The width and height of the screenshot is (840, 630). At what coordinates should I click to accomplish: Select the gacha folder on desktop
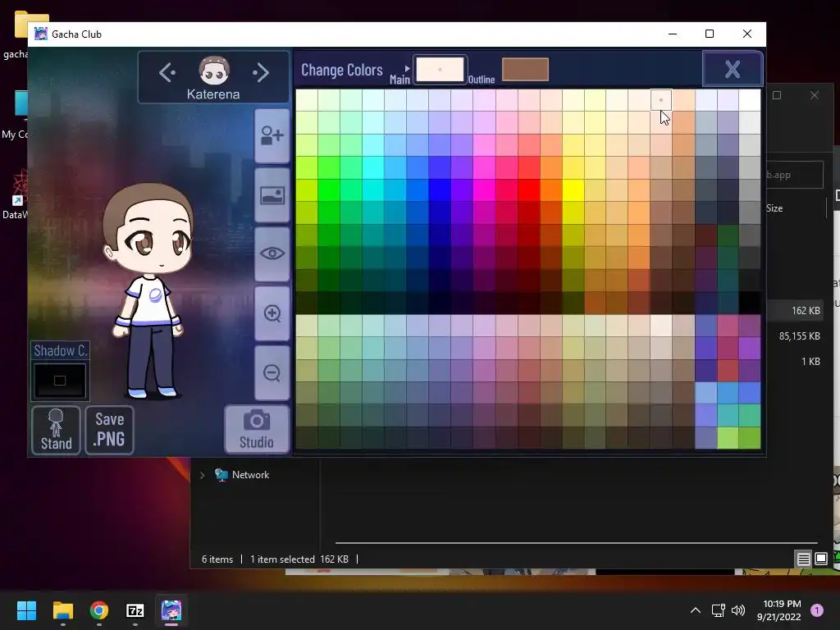[15, 34]
